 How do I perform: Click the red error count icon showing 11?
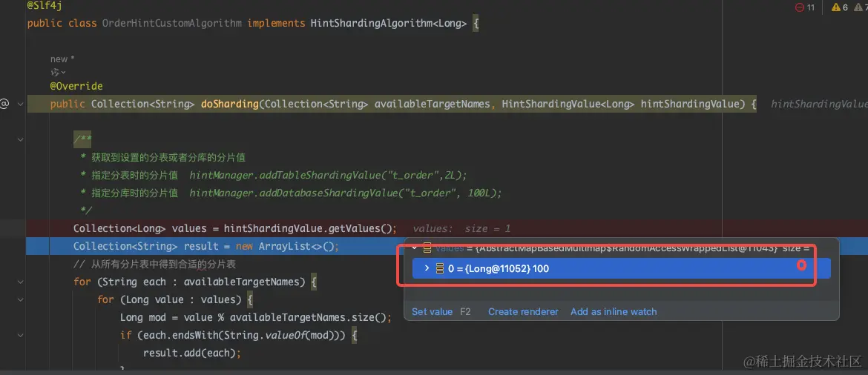pos(799,7)
